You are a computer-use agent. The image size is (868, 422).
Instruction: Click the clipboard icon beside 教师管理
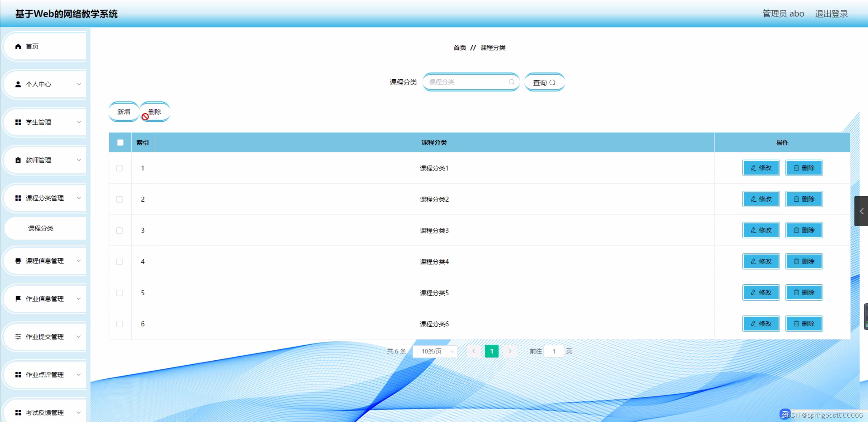[18, 160]
